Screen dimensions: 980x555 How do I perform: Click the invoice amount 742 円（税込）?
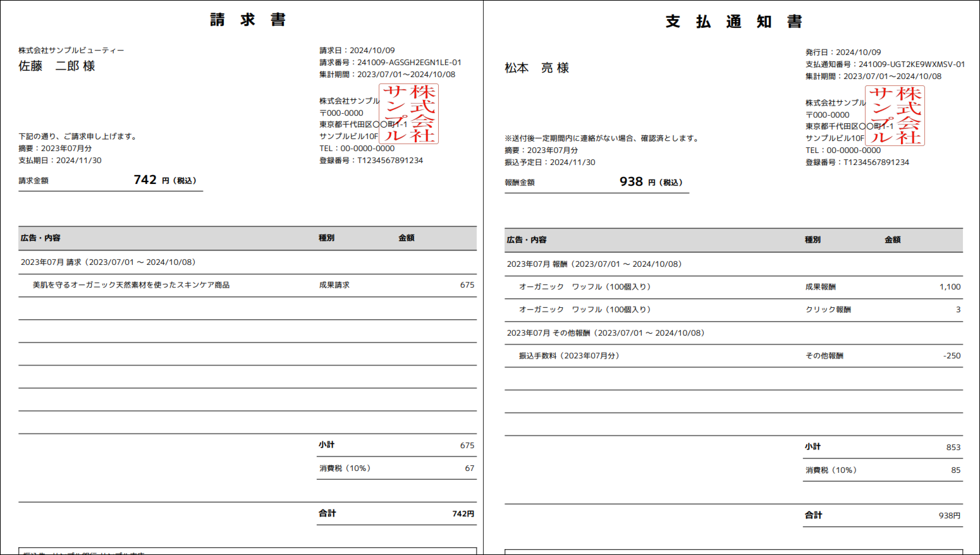click(x=165, y=180)
